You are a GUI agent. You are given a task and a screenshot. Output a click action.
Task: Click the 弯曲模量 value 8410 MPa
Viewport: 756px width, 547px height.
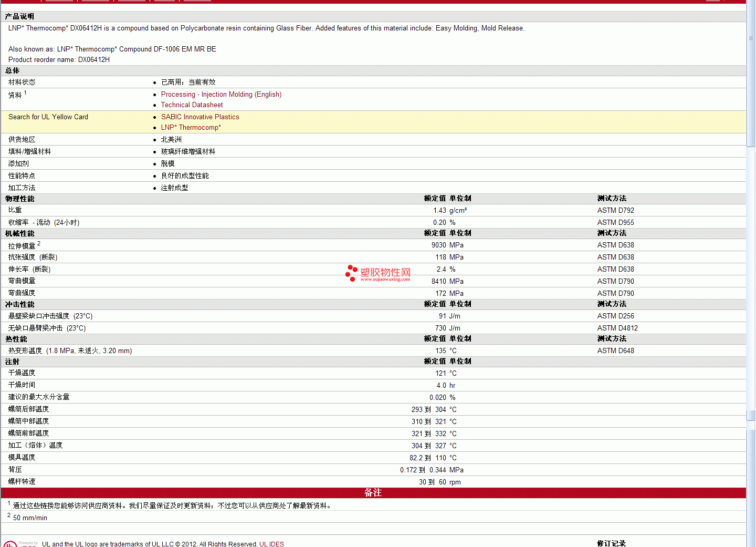[447, 282]
